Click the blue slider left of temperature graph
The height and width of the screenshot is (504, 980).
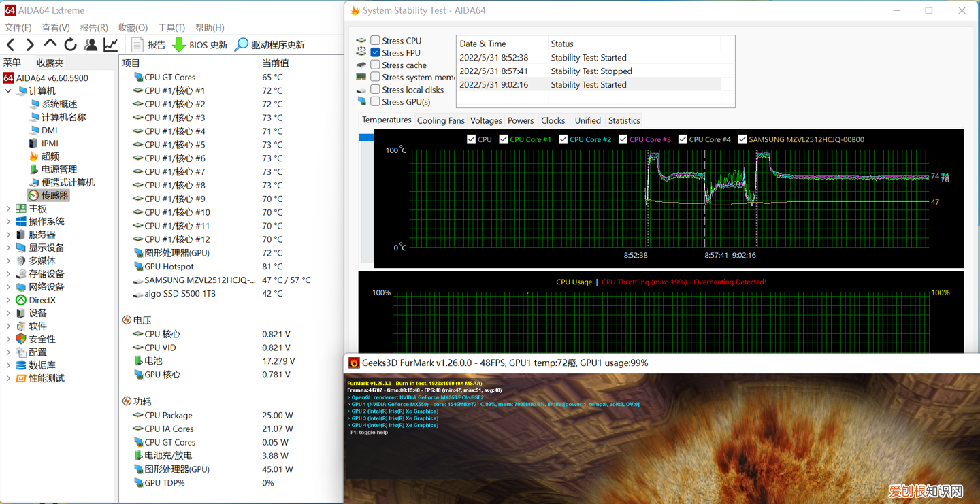(366, 137)
